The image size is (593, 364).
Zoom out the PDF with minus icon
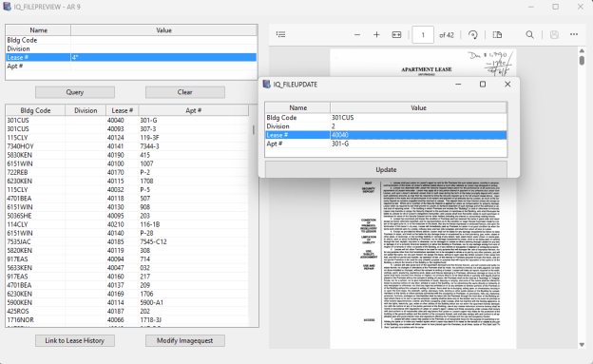tap(357, 35)
